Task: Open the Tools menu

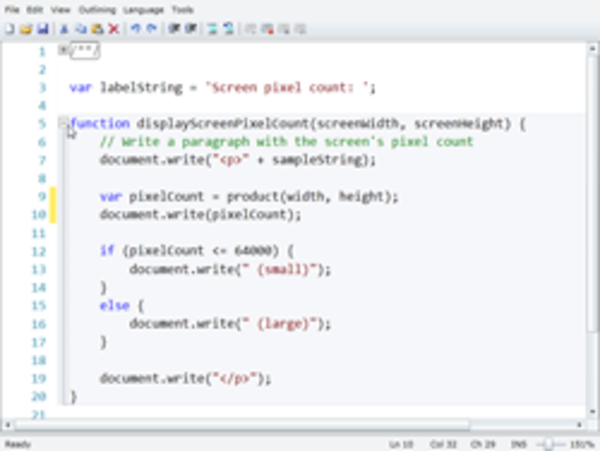Action: click(184, 10)
